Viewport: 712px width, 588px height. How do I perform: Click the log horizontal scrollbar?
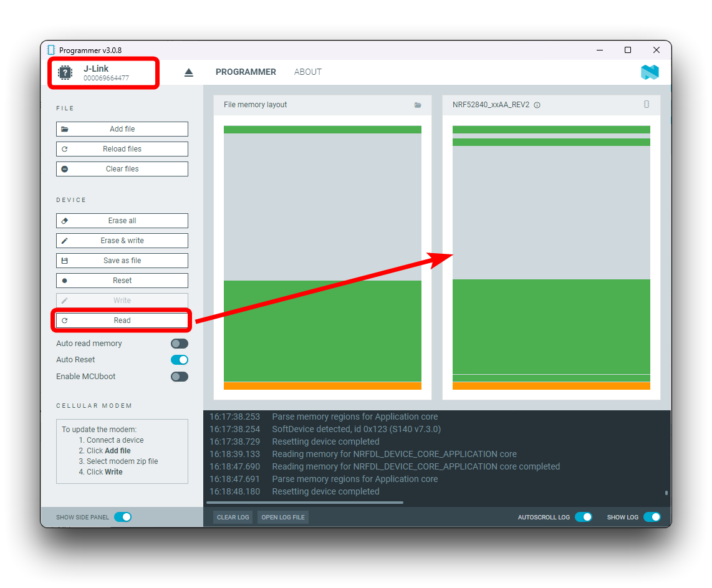click(305, 503)
